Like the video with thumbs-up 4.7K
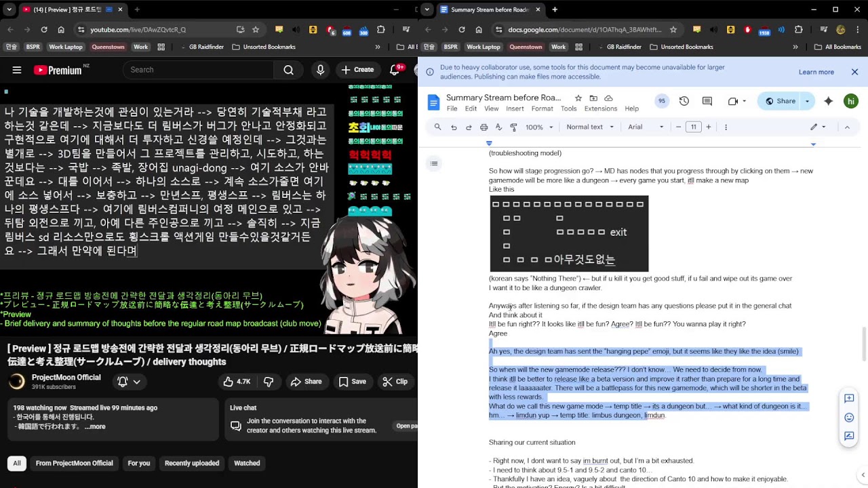Screen dimensions: 868x488 coord(236,382)
